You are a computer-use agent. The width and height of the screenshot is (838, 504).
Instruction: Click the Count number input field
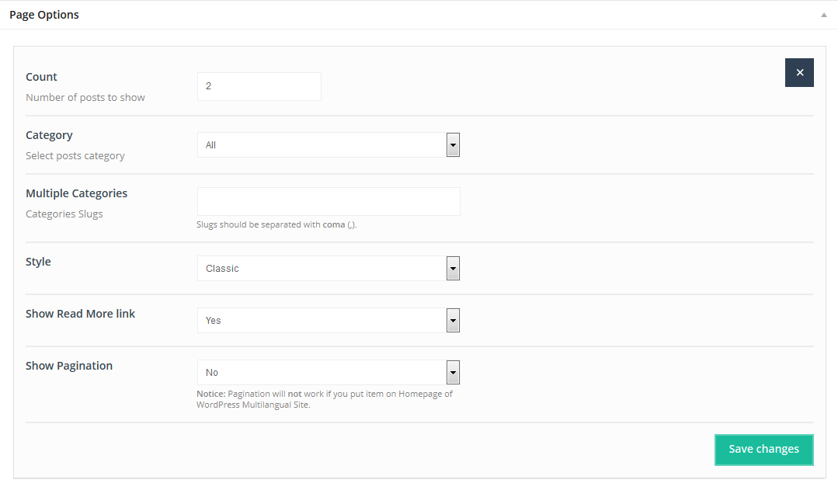pyautogui.click(x=259, y=86)
